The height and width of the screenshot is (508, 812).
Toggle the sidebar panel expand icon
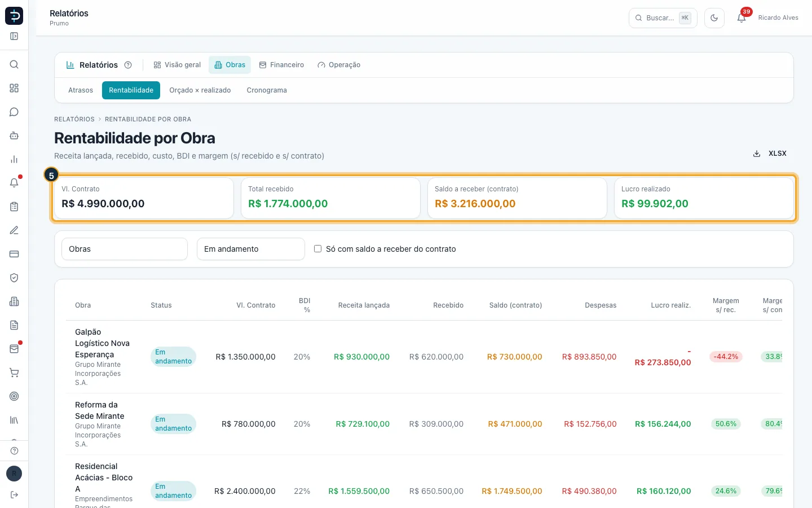(14, 36)
